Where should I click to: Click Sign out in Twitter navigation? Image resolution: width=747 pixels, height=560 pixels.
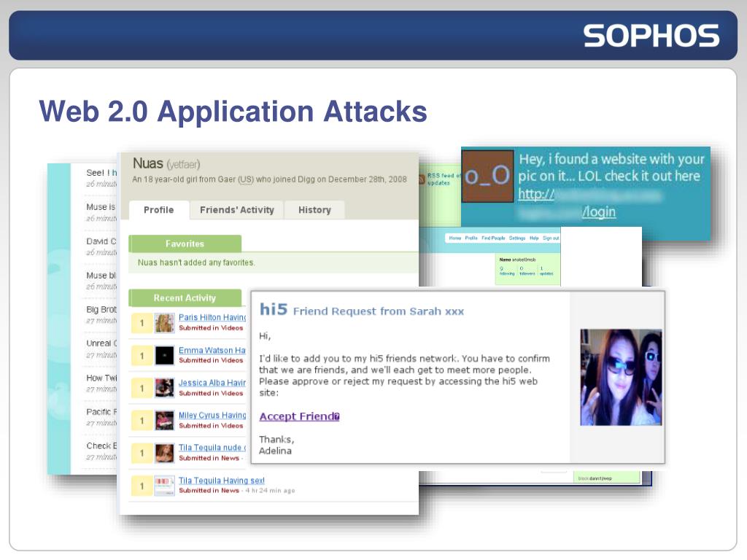pos(551,238)
